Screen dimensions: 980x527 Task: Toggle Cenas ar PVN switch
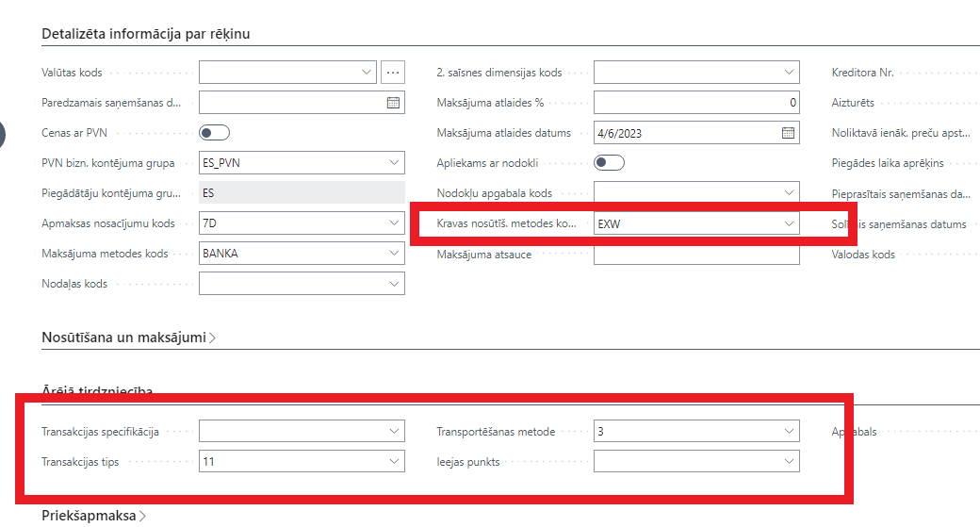pos(215,133)
